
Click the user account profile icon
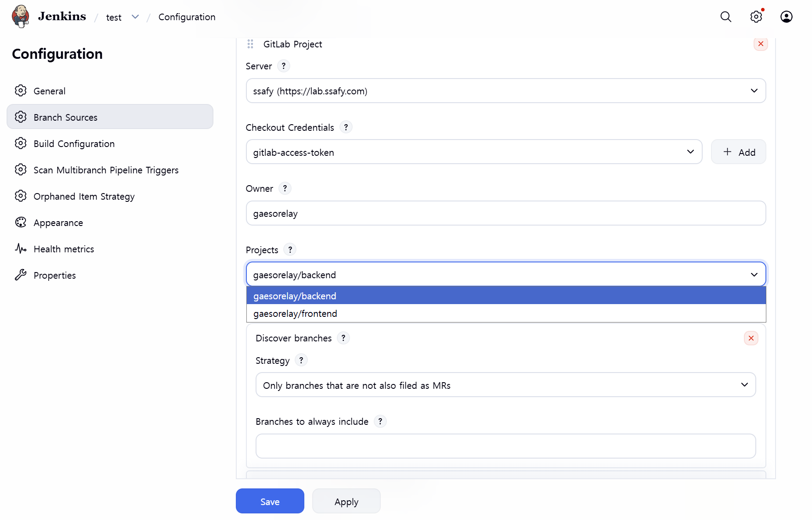click(x=786, y=17)
